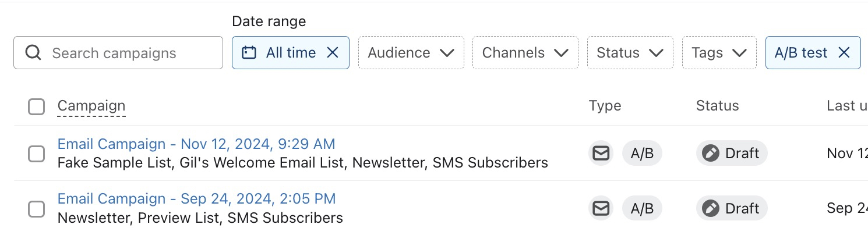Screen dimensions: 868x235
Task: Remove the All time date filter
Action: 333,53
